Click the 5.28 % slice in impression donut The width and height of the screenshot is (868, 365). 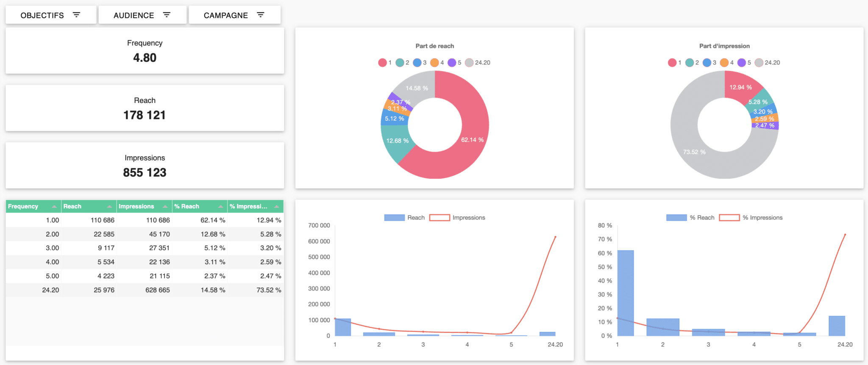click(758, 102)
